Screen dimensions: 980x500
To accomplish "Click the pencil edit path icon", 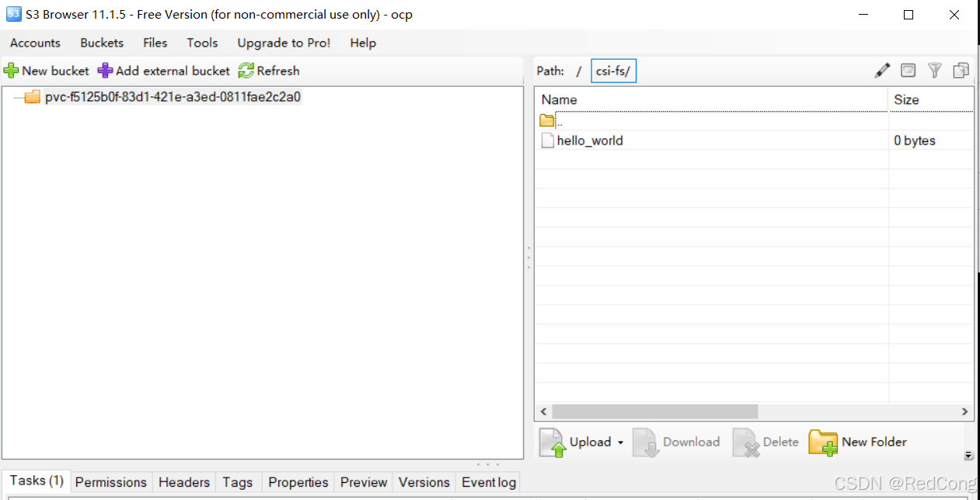I will coord(882,71).
